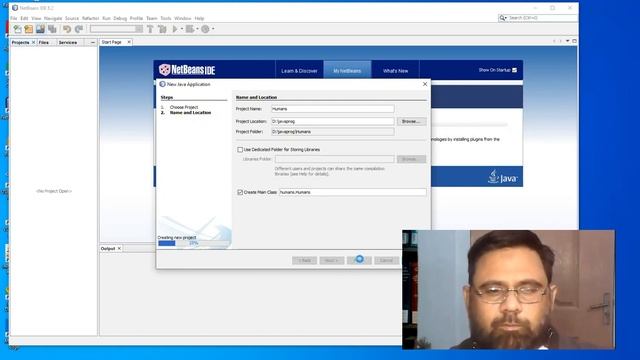Open the What's New tab
640x360 pixels.
pyautogui.click(x=396, y=71)
